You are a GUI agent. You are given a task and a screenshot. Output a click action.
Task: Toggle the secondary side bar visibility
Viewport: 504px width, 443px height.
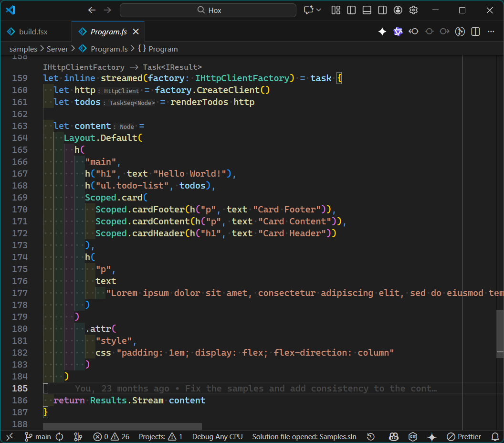pos(382,10)
